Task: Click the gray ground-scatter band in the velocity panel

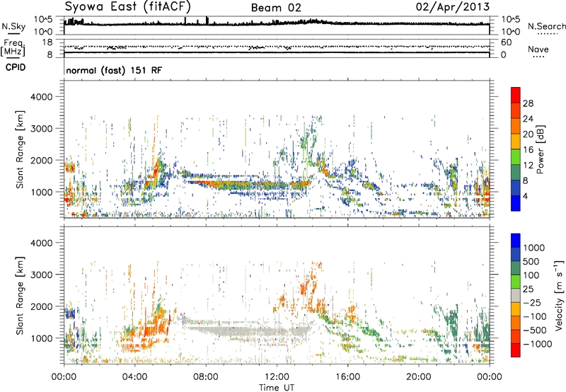Action: (249, 330)
